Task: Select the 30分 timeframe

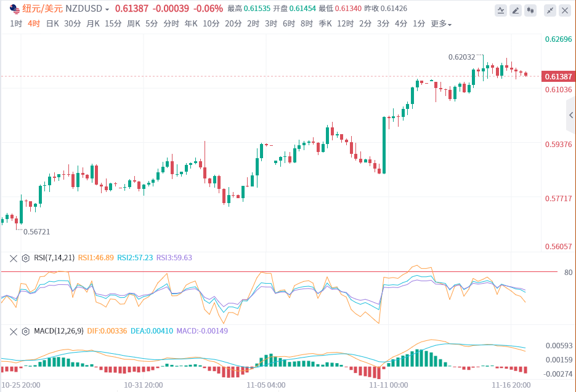Action: click(72, 24)
